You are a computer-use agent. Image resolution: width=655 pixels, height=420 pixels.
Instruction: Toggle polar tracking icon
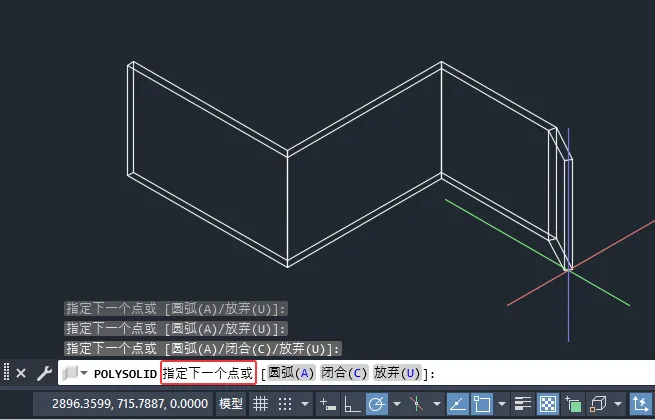point(377,404)
